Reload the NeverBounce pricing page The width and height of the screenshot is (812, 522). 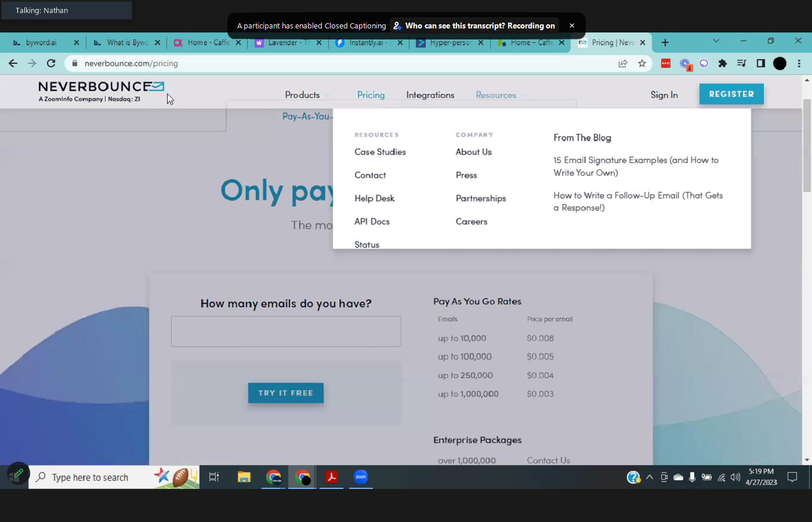tap(51, 63)
